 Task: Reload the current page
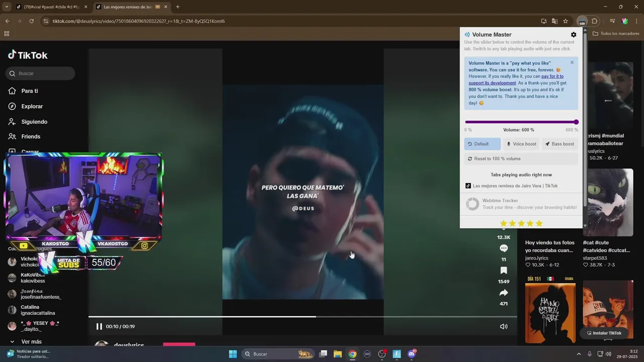(31, 21)
